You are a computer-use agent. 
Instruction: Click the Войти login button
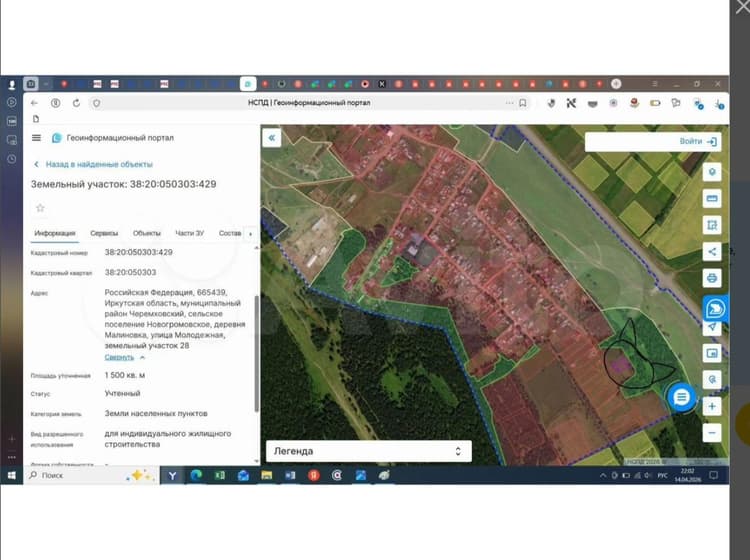point(698,142)
